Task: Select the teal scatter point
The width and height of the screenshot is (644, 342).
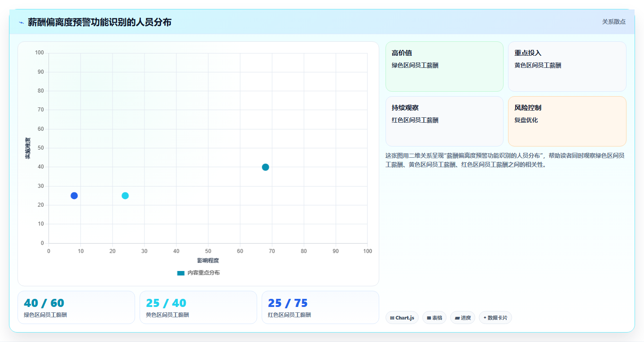Action: 265,167
